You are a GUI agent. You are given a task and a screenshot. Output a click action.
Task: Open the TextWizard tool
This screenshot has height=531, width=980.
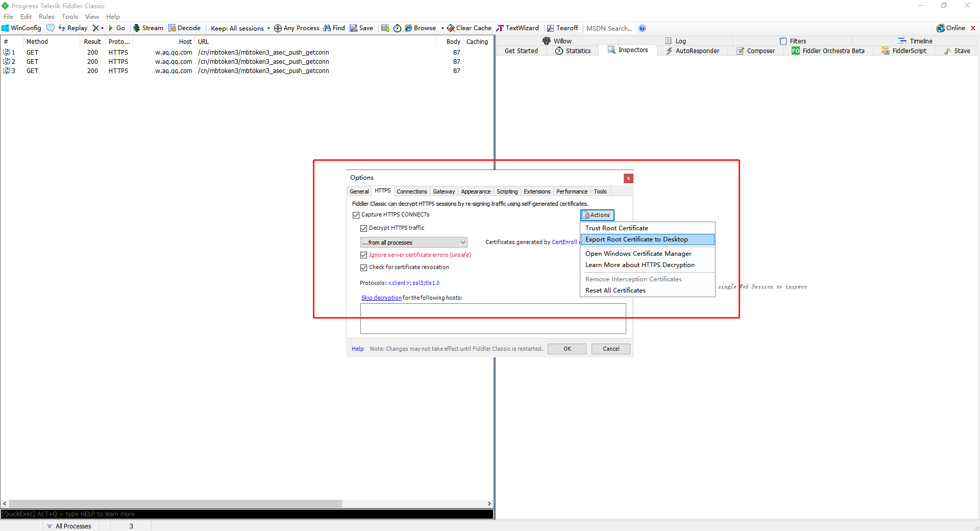pyautogui.click(x=518, y=28)
